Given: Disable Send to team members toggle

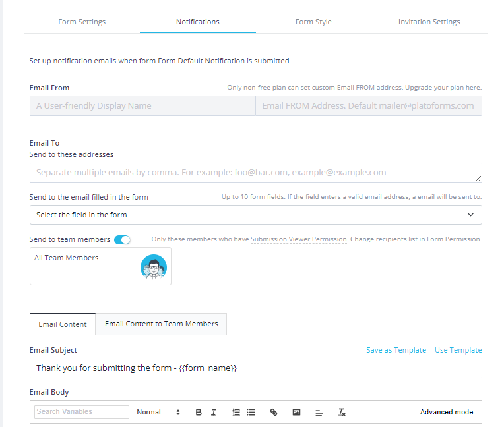Looking at the screenshot, I should pos(122,240).
